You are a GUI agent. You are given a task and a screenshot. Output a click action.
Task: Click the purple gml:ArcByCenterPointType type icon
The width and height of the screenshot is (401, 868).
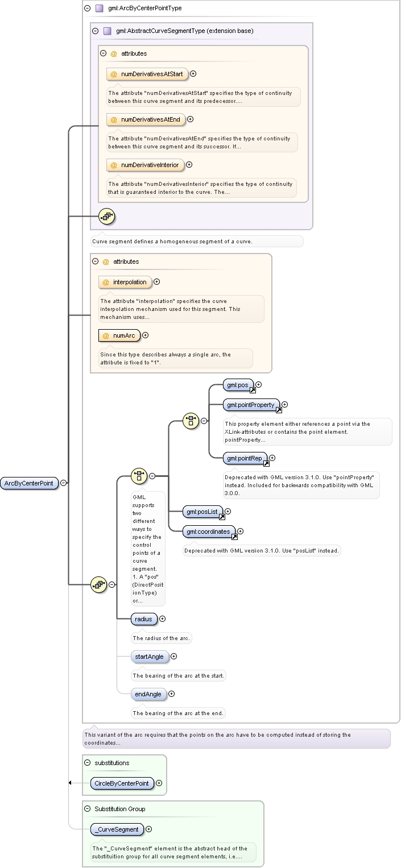pyautogui.click(x=100, y=9)
